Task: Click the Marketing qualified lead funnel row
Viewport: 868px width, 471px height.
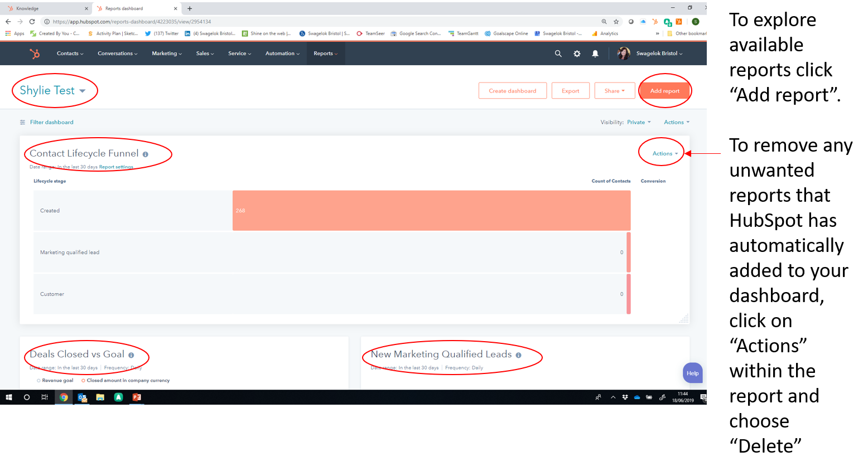Action: (332, 253)
